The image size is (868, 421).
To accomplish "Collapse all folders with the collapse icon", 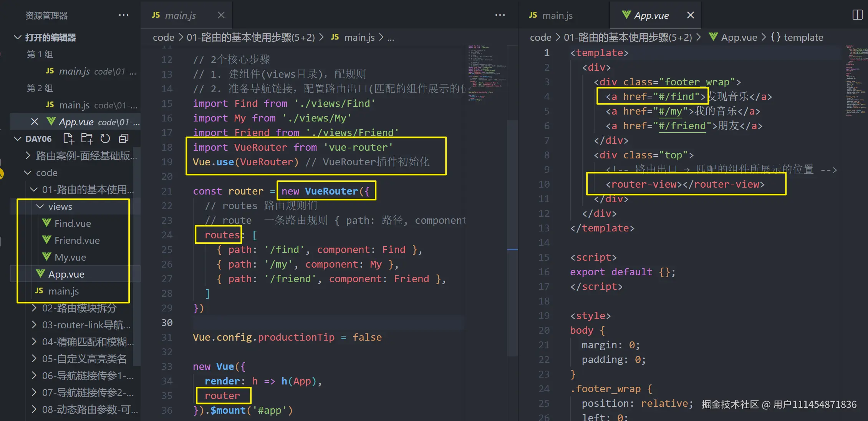I will click(x=124, y=138).
